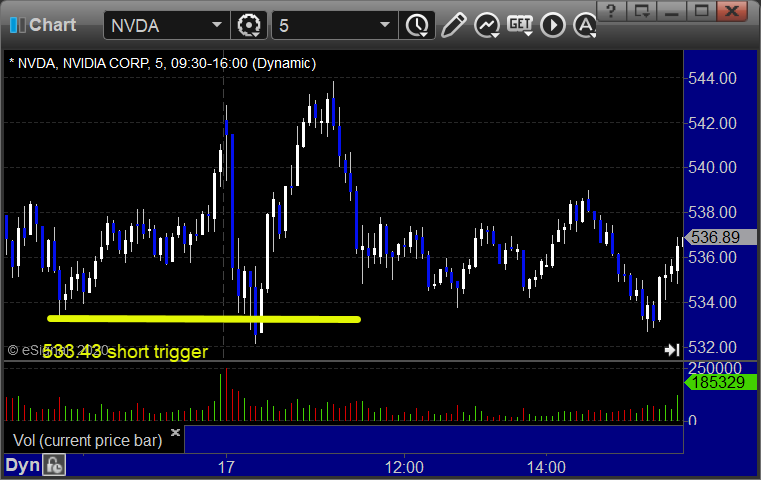Click the 185329 volume value marker
Image resolution: width=761 pixels, height=480 pixels.
coord(720,382)
